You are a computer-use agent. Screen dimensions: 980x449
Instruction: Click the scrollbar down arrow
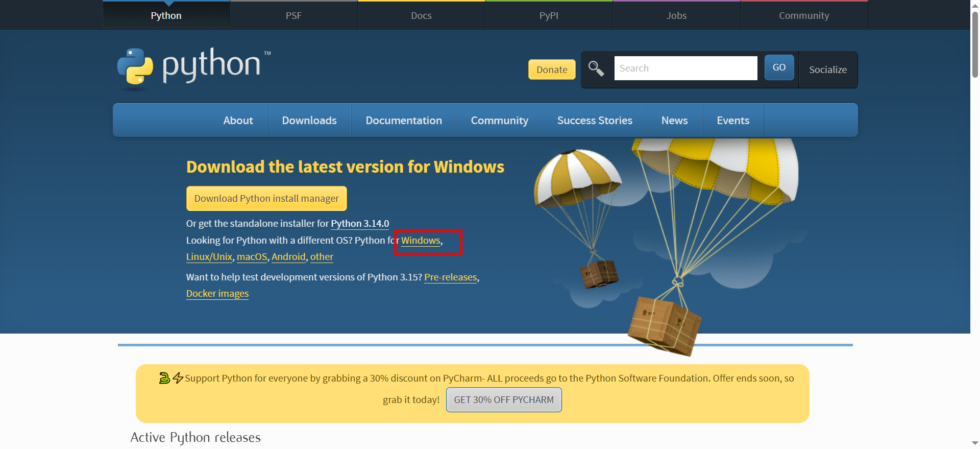(x=975, y=443)
